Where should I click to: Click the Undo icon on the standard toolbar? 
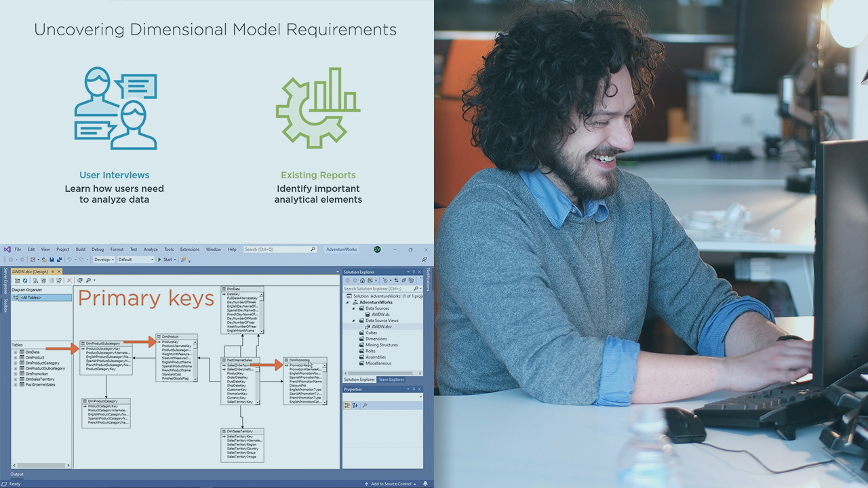70,259
